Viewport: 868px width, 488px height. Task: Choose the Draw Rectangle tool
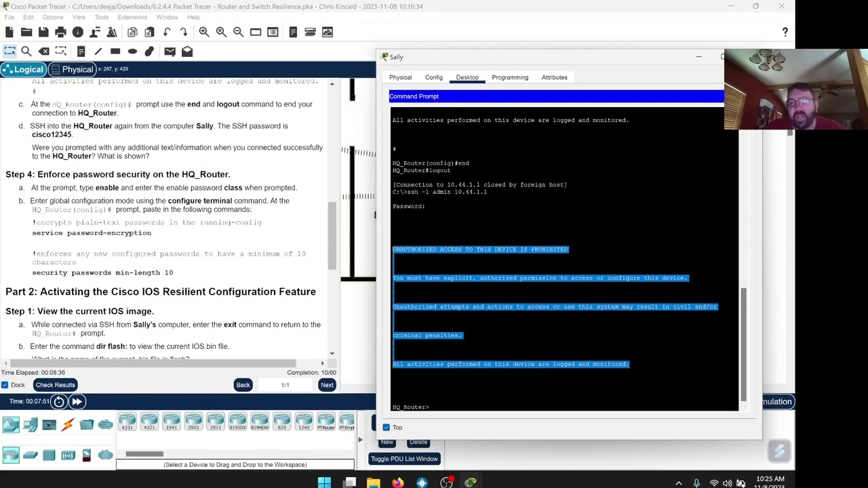pyautogui.click(x=115, y=52)
